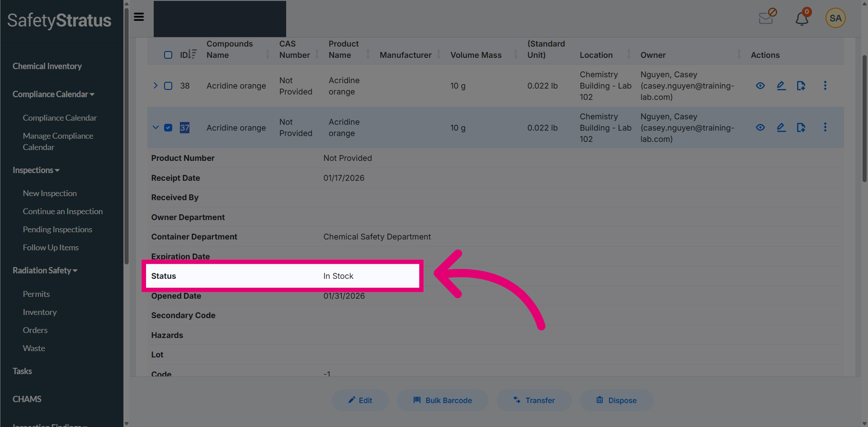This screenshot has width=868, height=427.
Task: Collapse the Inspections menu group
Action: pyautogui.click(x=36, y=170)
